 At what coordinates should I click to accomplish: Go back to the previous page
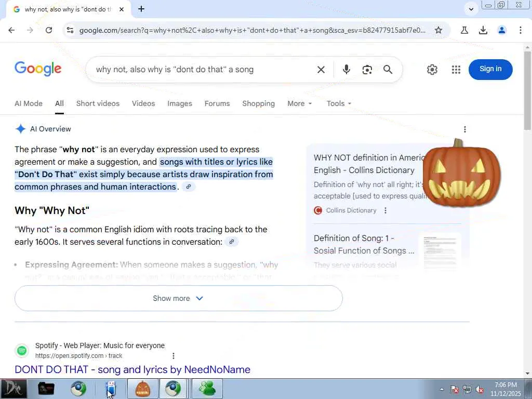pyautogui.click(x=11, y=30)
